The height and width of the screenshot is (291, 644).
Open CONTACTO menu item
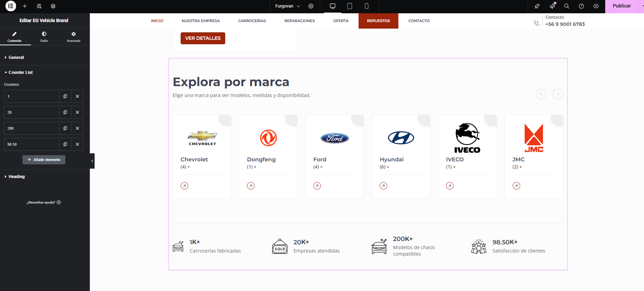point(419,21)
